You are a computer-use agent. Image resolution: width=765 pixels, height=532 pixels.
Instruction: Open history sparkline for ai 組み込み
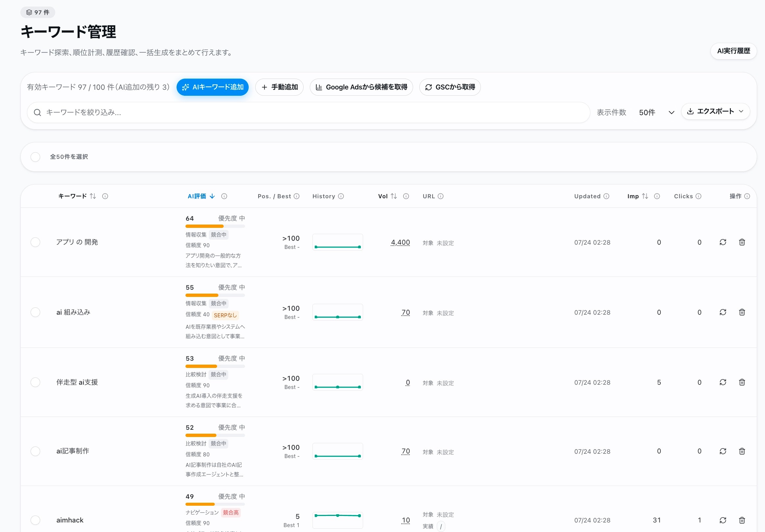pyautogui.click(x=337, y=312)
